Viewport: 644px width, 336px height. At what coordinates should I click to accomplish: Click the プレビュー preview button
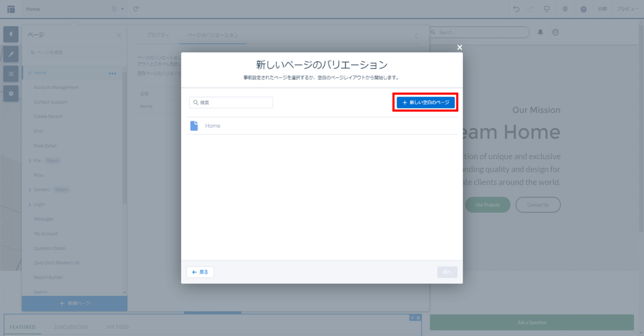tap(627, 9)
